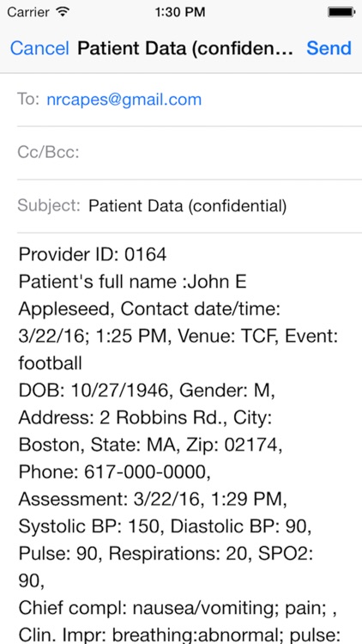
Task: Click the DOB: 10/27/1946 line
Action: tap(147, 391)
